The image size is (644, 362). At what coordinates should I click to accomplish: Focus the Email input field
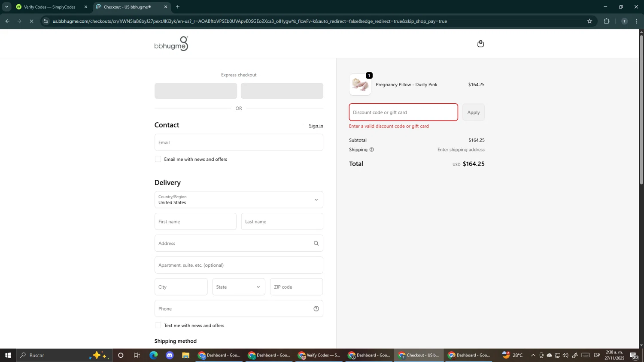(239, 142)
